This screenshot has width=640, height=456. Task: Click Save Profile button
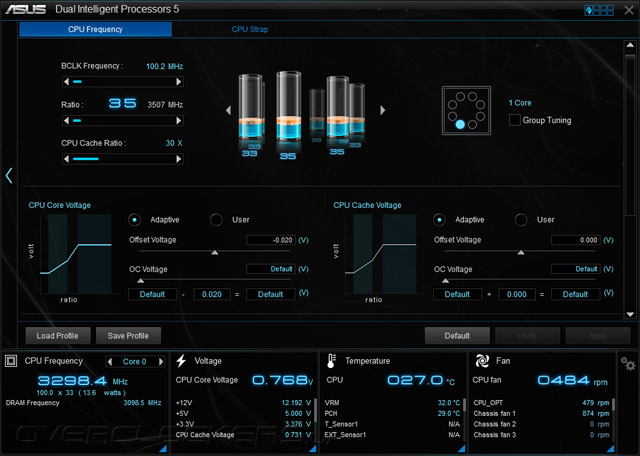pos(128,336)
